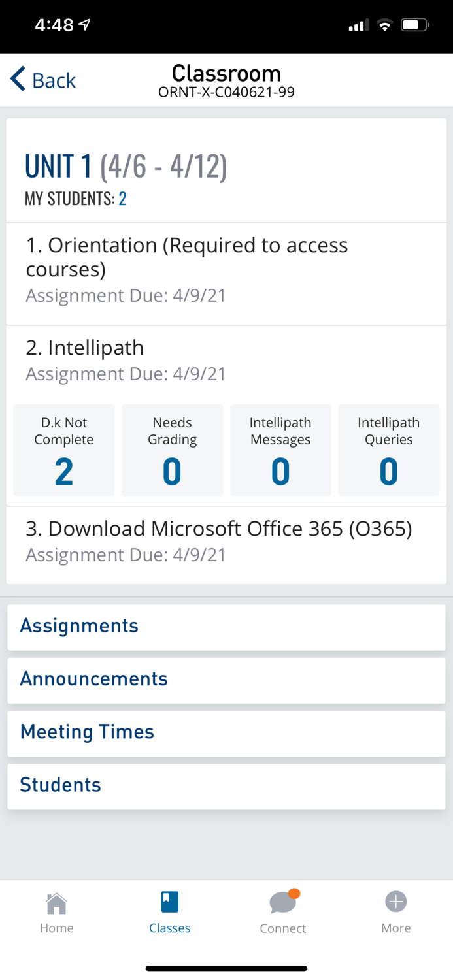Tap Back to leave the Classroom
Screen dimensions: 453x980
pos(42,80)
